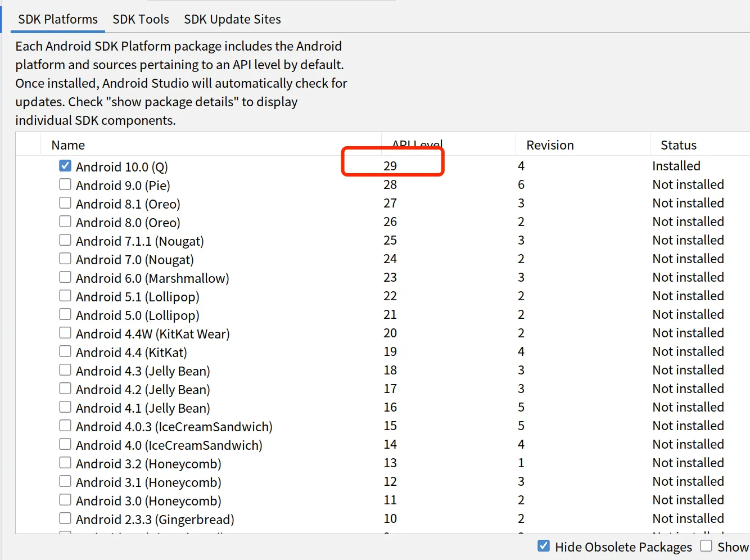750x560 pixels.
Task: Click API level "27" cell
Action: (390, 203)
